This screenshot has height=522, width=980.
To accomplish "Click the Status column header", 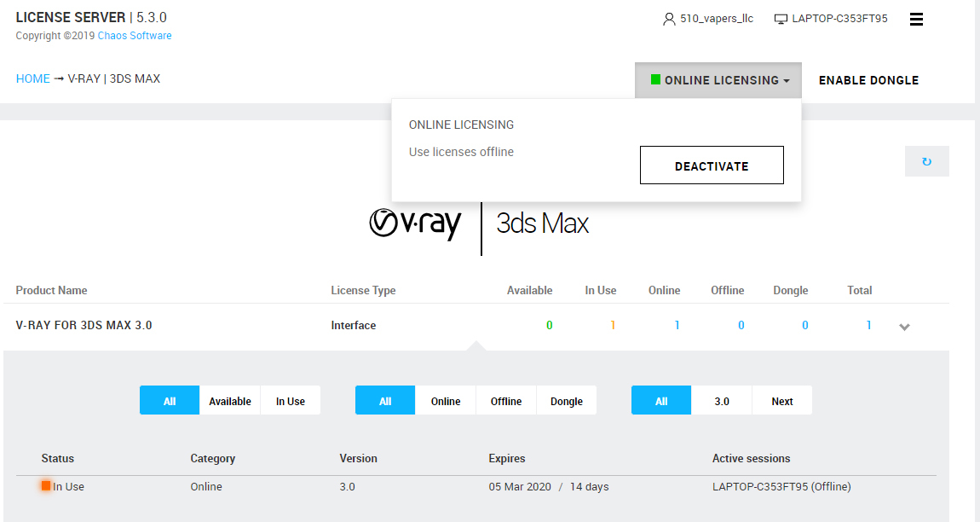I will 57,458.
